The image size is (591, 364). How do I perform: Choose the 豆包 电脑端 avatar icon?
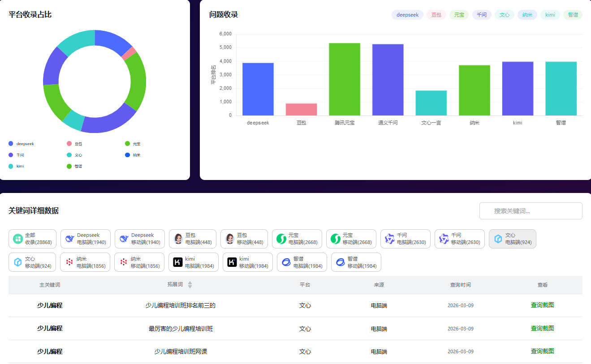point(178,239)
